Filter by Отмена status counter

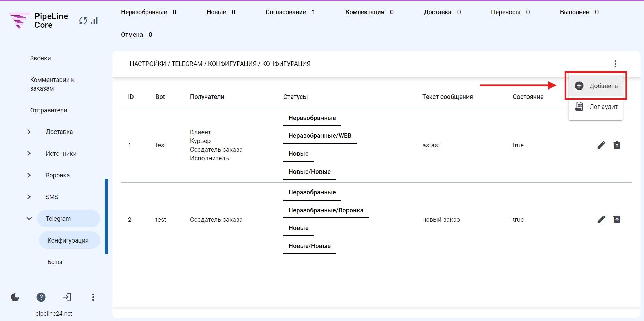pyautogui.click(x=137, y=35)
